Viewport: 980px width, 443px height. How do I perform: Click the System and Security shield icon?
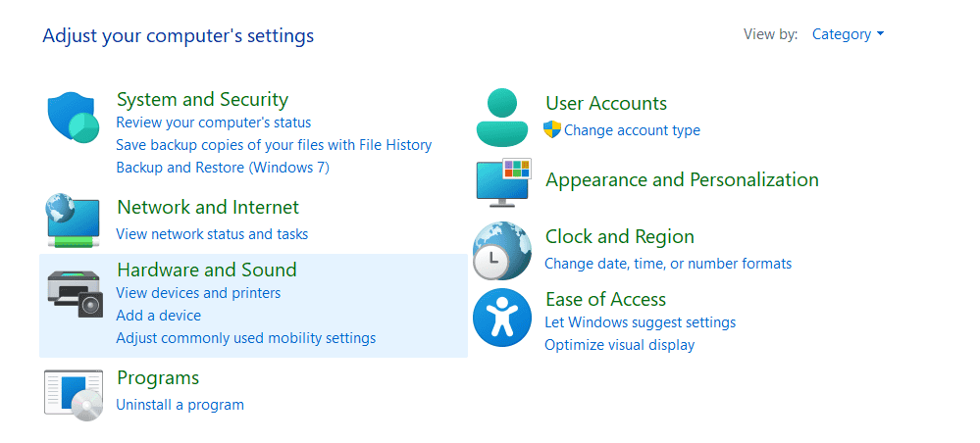(x=74, y=118)
